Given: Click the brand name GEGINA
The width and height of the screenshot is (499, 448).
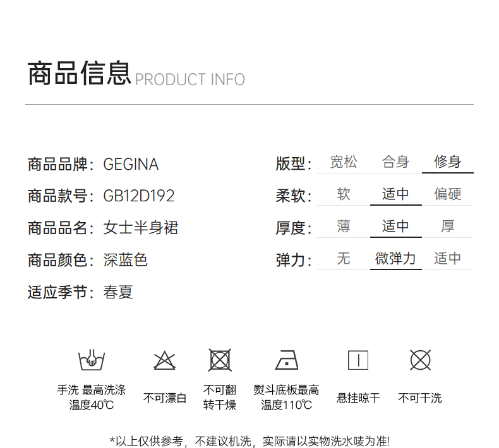Looking at the screenshot, I should click(131, 165).
